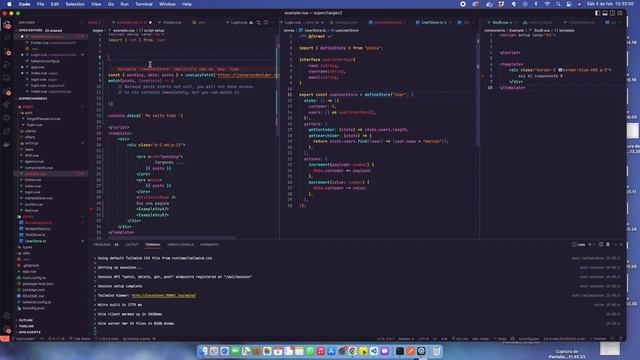Open the Terminal menu in the menu bar
The image size is (640, 360).
(144, 4)
